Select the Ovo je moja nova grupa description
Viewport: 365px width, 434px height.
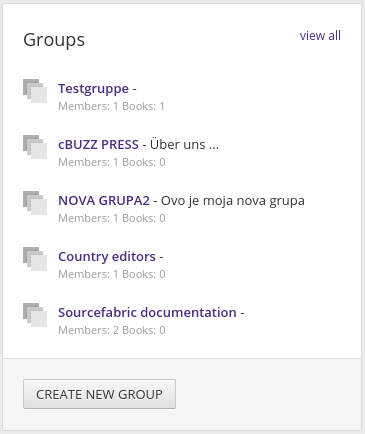[233, 201]
